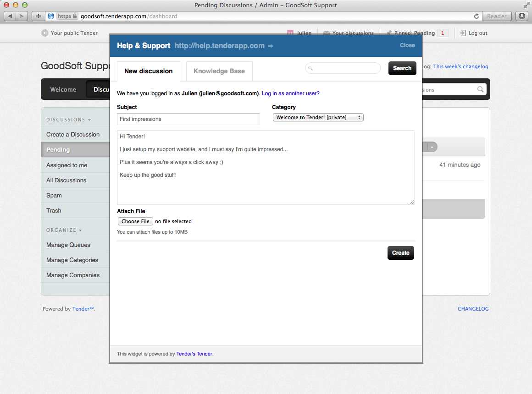Grab the message text area resize handle
The height and width of the screenshot is (394, 532).
click(x=411, y=202)
